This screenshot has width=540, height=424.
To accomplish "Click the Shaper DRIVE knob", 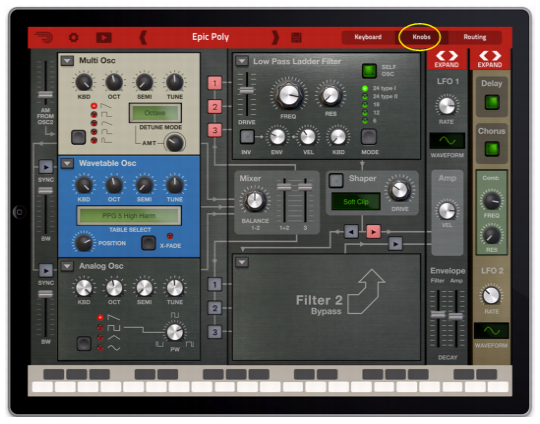I will [x=400, y=190].
